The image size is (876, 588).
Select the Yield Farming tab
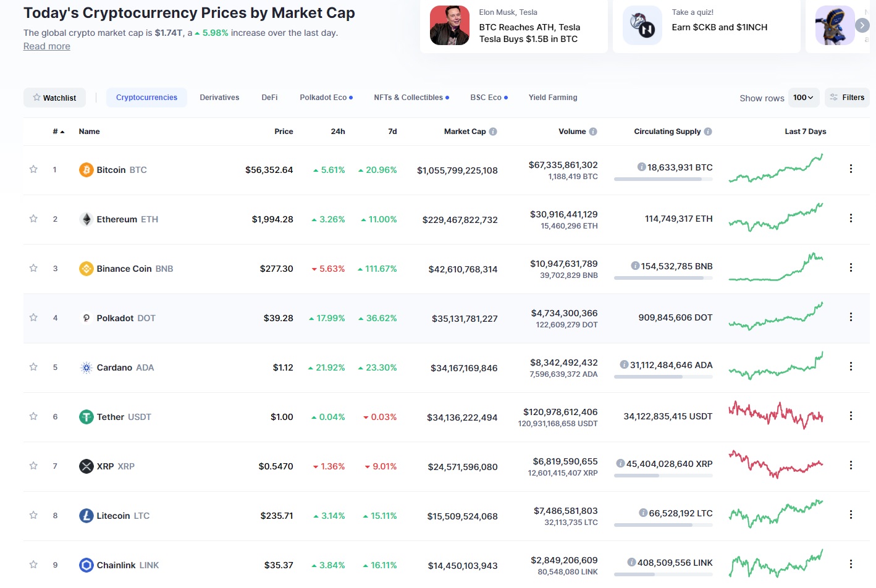click(553, 98)
